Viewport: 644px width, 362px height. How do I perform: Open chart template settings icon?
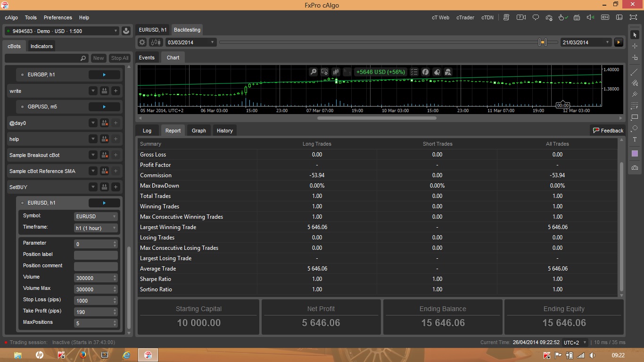[x=324, y=72]
